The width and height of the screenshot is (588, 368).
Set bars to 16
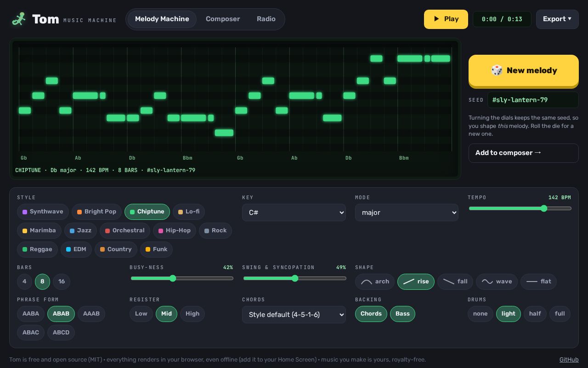point(62,282)
